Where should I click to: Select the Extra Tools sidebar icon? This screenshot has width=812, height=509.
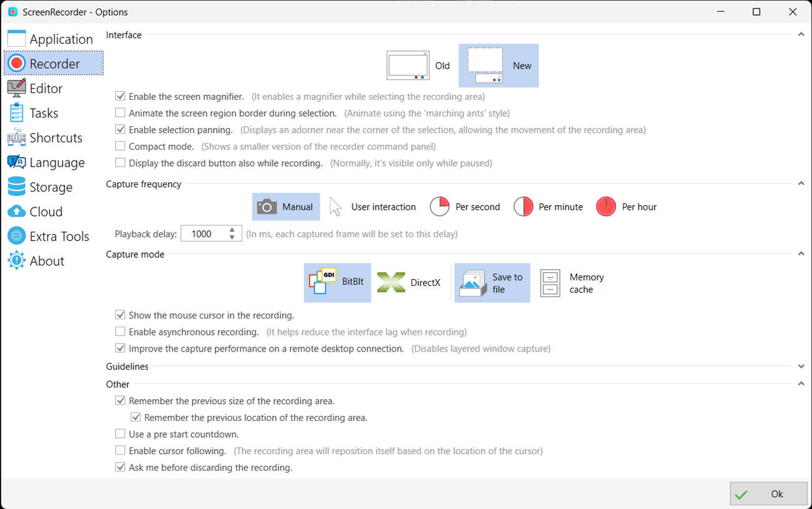pyautogui.click(x=53, y=235)
